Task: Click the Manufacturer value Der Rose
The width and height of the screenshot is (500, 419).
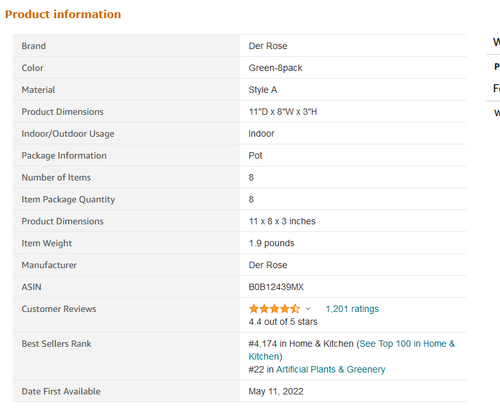Action: pyautogui.click(x=268, y=265)
